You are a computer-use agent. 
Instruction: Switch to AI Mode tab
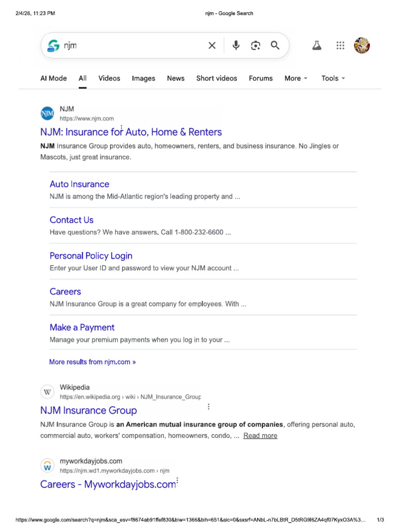[54, 78]
